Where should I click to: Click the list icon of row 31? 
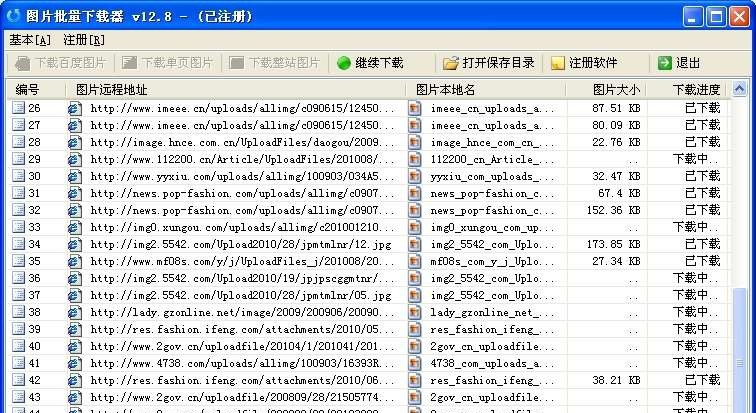(x=18, y=193)
